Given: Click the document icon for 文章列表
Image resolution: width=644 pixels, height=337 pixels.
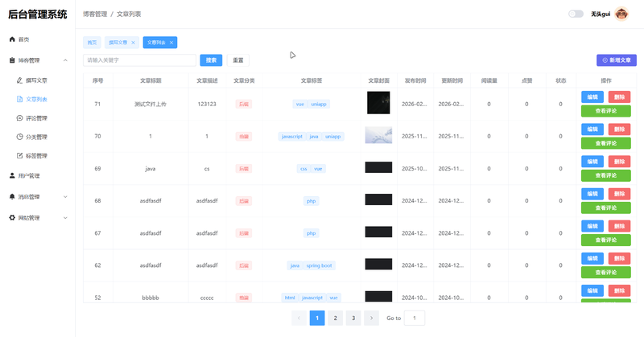Looking at the screenshot, I should (x=19, y=100).
